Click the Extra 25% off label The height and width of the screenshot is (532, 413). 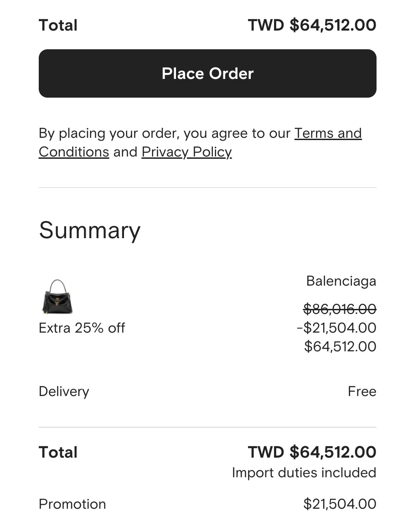tap(82, 328)
